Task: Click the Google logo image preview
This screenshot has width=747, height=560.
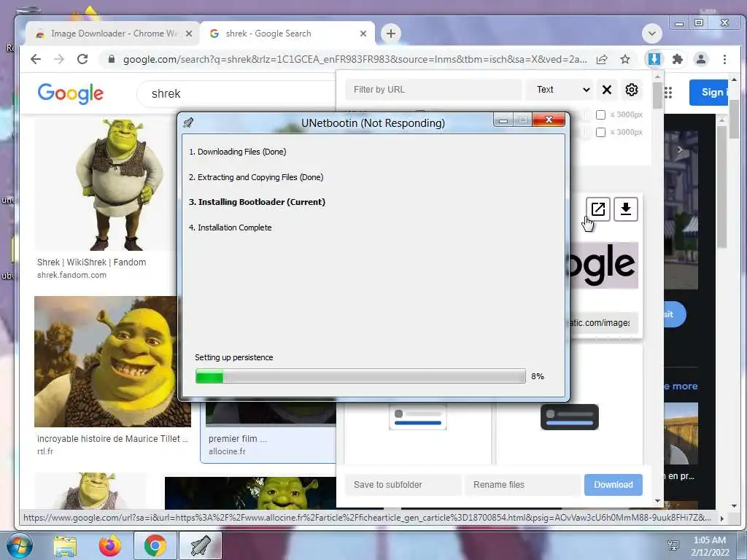Action: coord(604,265)
